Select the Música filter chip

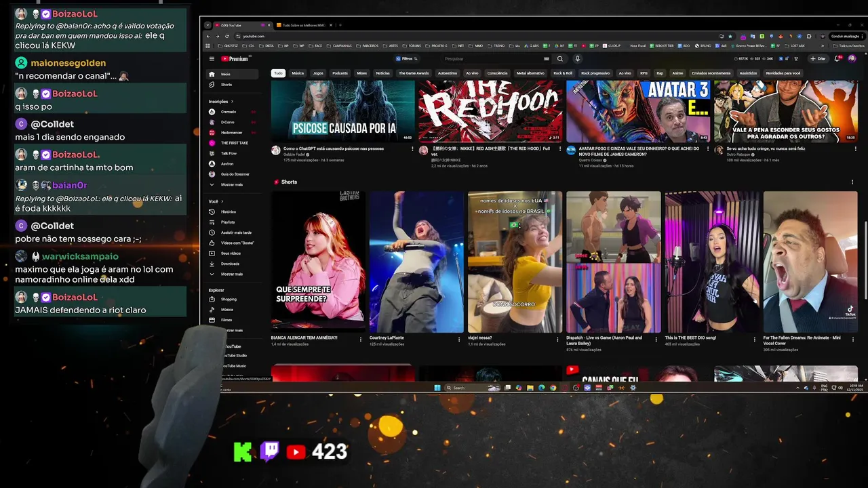click(x=298, y=73)
